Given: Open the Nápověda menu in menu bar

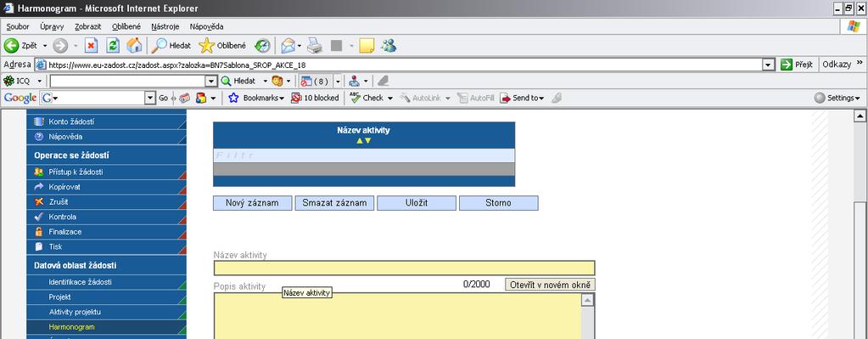Looking at the screenshot, I should 206,26.
